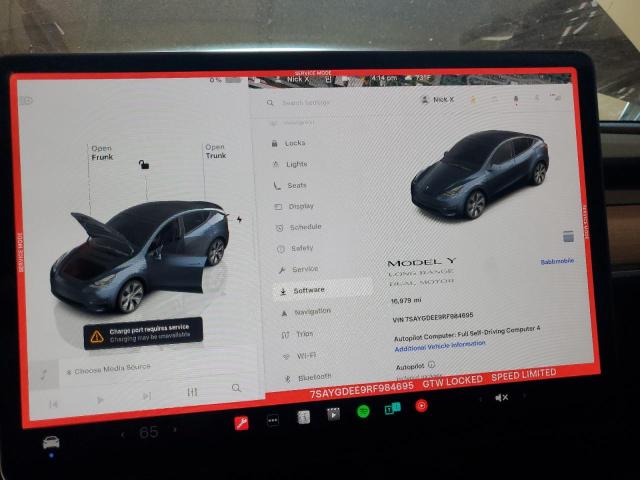Open Additional Vehicle Information link
The width and height of the screenshot is (640, 480).
pyautogui.click(x=440, y=346)
